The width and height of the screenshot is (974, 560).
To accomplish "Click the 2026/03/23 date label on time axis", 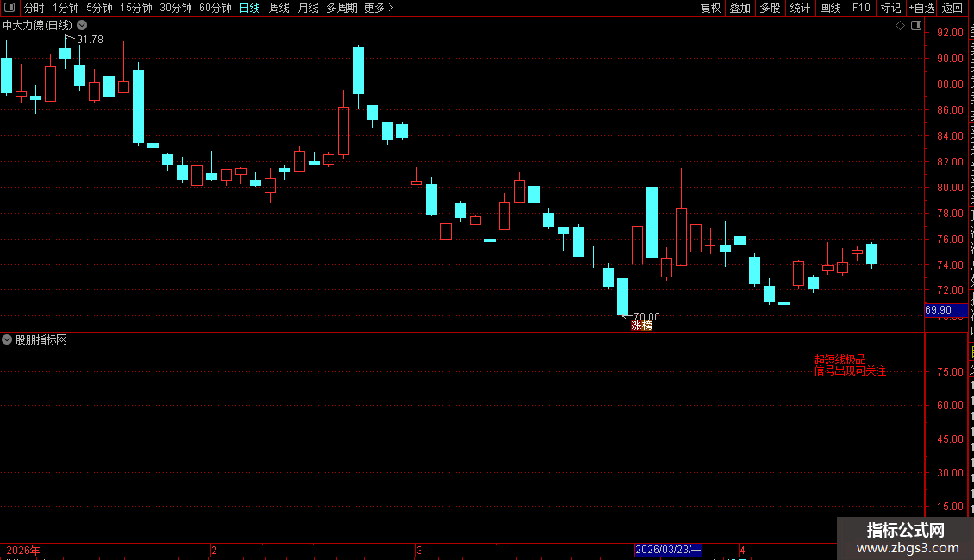I will 668,550.
